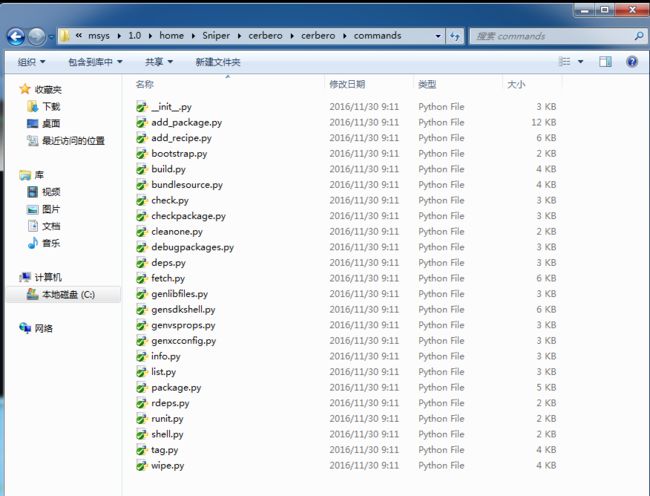Open the address bar history dropdown
The image size is (650, 496).
click(x=438, y=36)
